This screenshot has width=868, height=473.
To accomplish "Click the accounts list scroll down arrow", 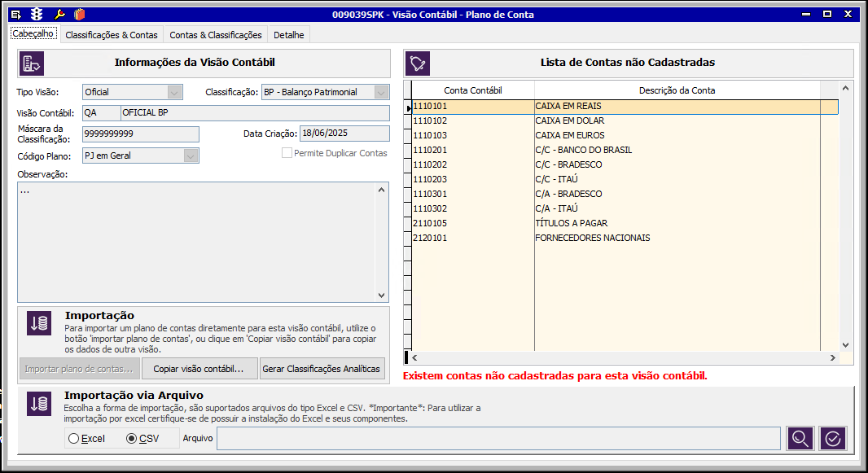I will click(x=845, y=344).
